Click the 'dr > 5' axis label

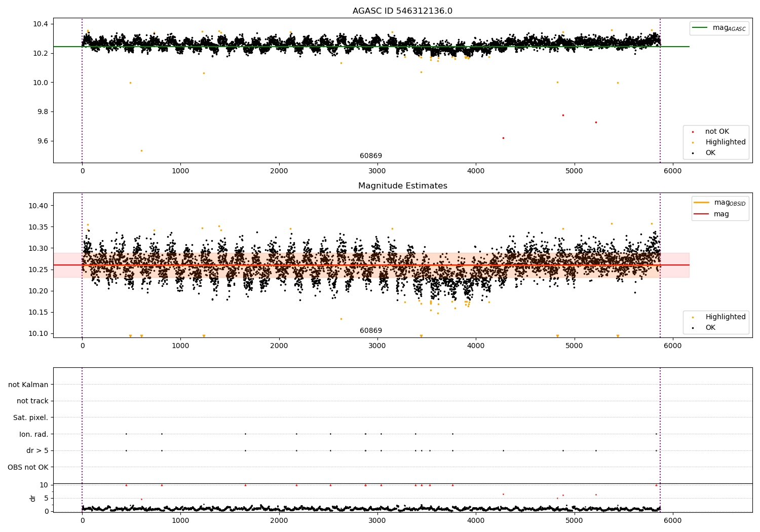[37, 451]
